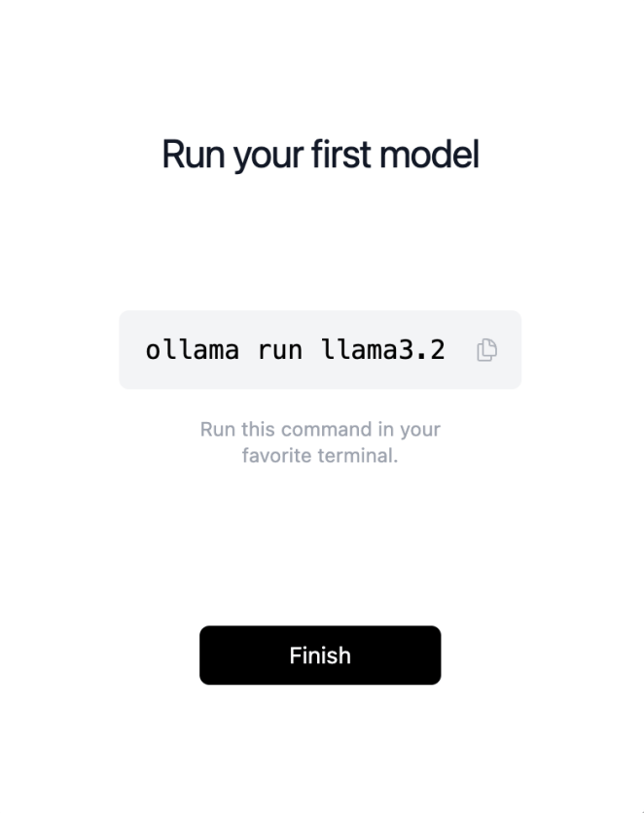Screen dimensions: 644x813
Task: Click the 'Run this command in your' text line
Action: (x=320, y=429)
